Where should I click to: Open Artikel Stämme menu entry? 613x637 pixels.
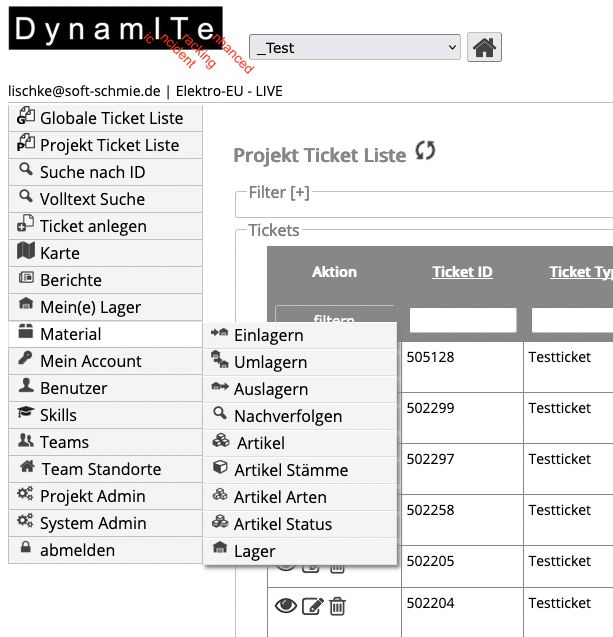(x=291, y=470)
